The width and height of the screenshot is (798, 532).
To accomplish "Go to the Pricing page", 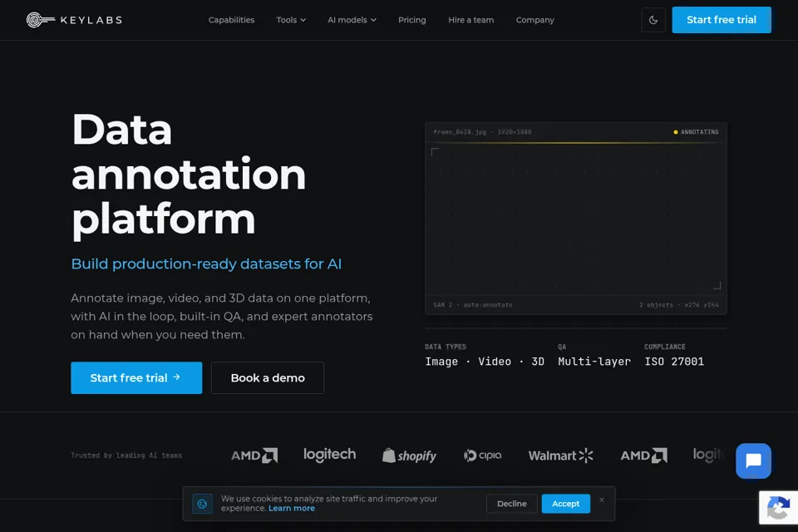I will coord(411,20).
